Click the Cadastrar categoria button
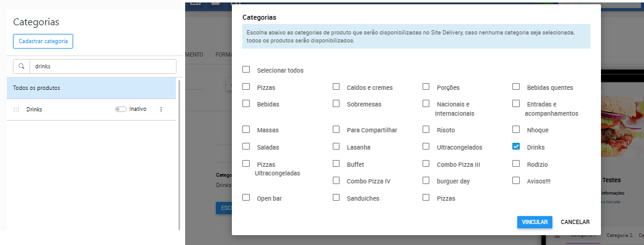This screenshot has height=245, width=644. [43, 41]
